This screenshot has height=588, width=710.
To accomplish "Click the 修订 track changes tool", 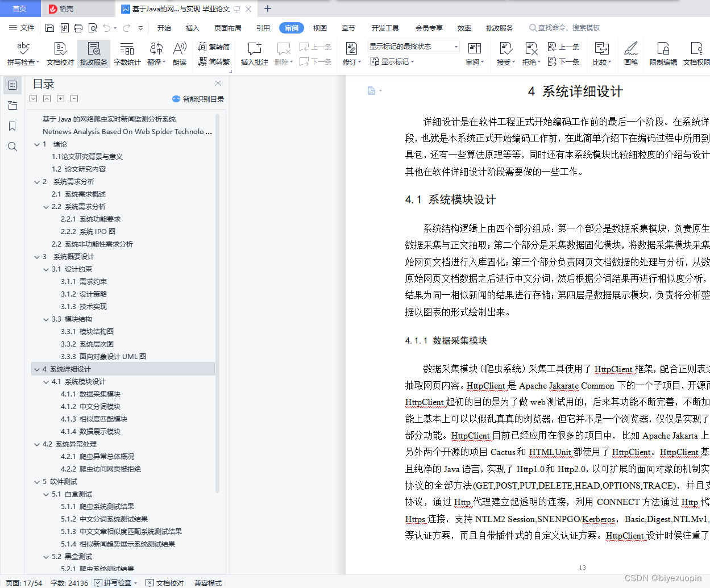I will [351, 54].
